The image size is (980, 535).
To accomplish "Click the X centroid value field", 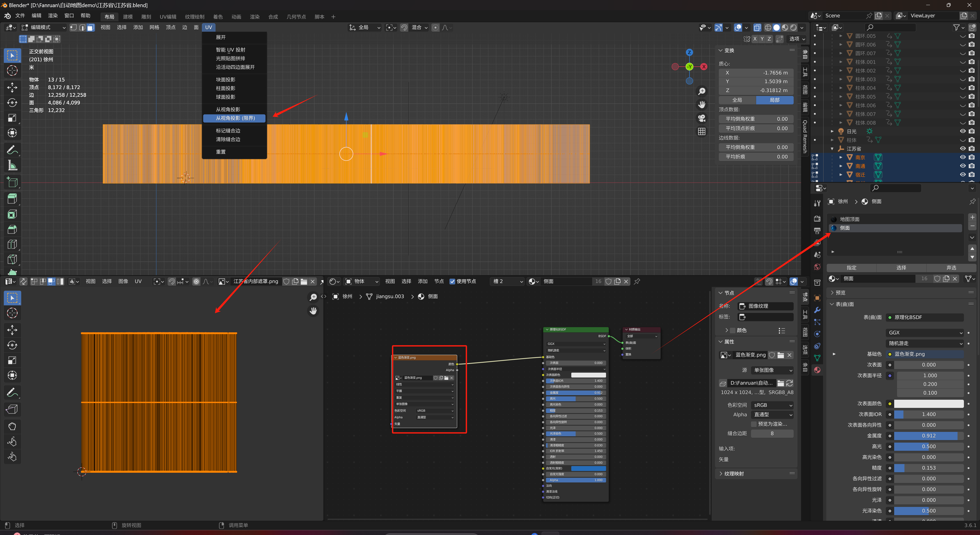I will pyautogui.click(x=756, y=73).
